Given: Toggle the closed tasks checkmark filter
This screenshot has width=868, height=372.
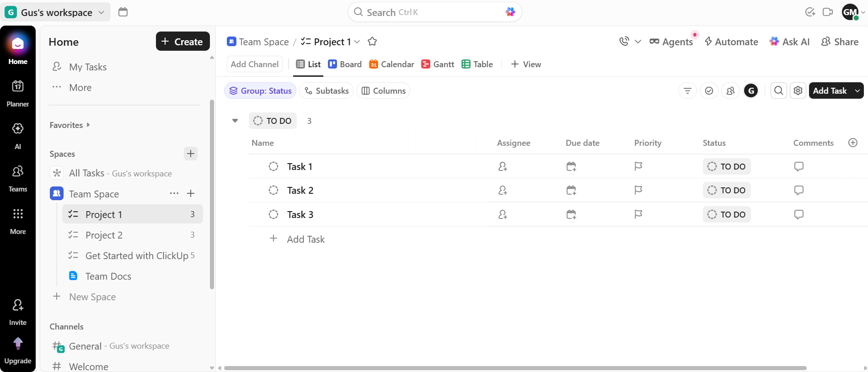Looking at the screenshot, I should (x=709, y=91).
